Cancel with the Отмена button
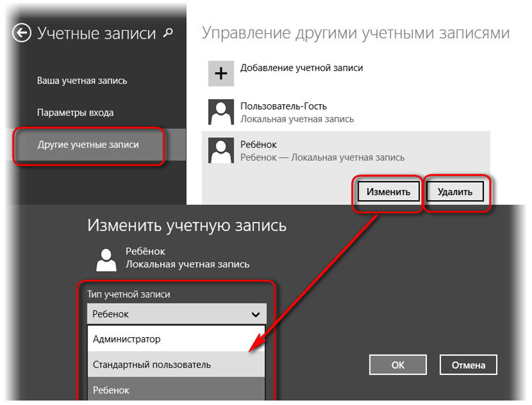 coord(469,365)
